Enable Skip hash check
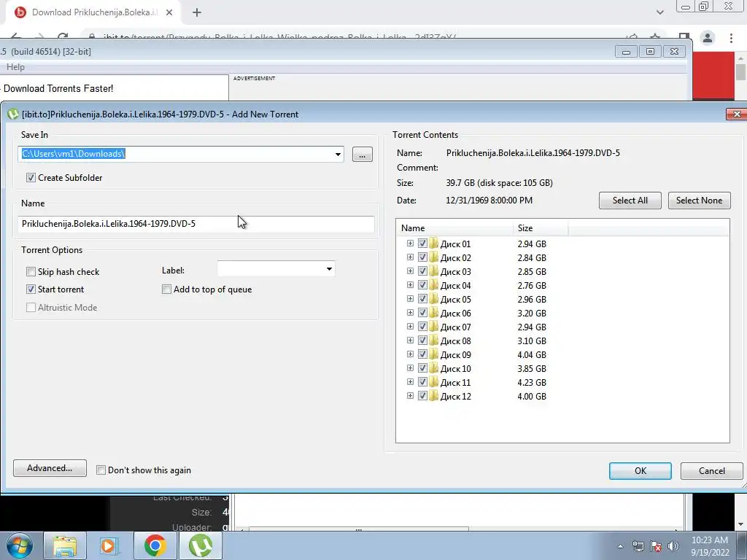This screenshot has width=747, height=560. click(31, 271)
